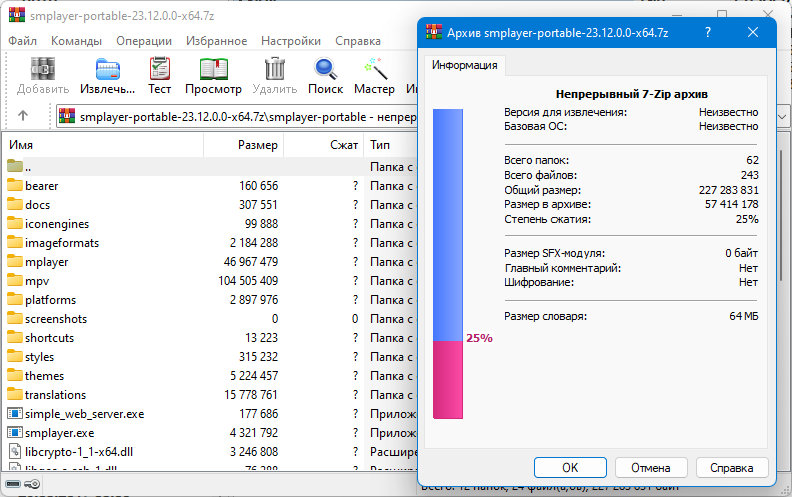
Task: Click the Всего файлов count 243
Action: pyautogui.click(x=750, y=175)
